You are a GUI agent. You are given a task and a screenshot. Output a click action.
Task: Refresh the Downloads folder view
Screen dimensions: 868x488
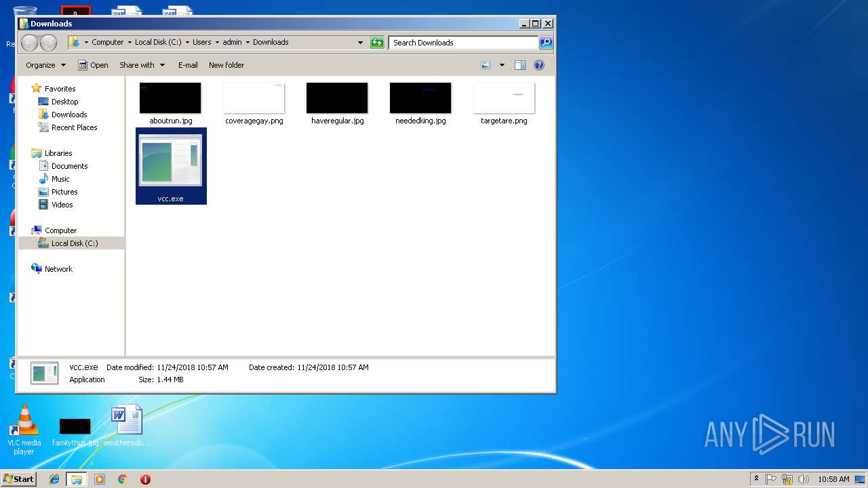pyautogui.click(x=377, y=43)
